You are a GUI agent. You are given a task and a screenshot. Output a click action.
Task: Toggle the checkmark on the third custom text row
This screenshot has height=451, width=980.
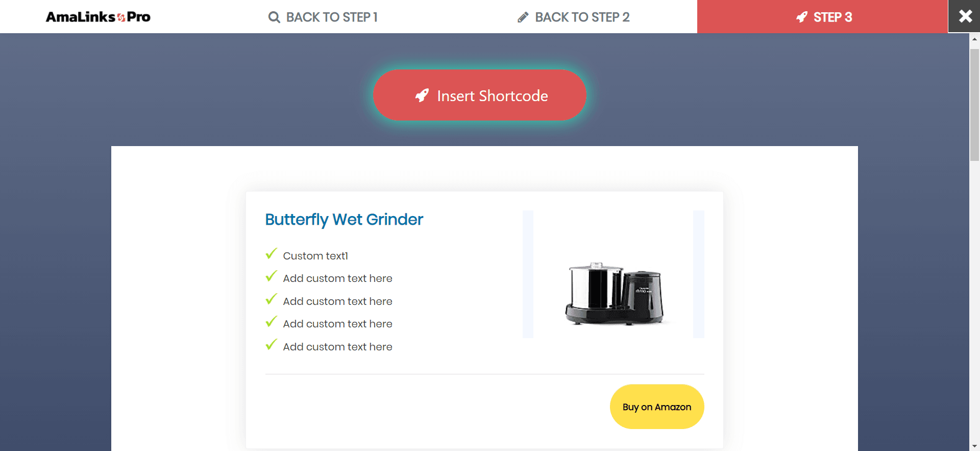(x=271, y=299)
